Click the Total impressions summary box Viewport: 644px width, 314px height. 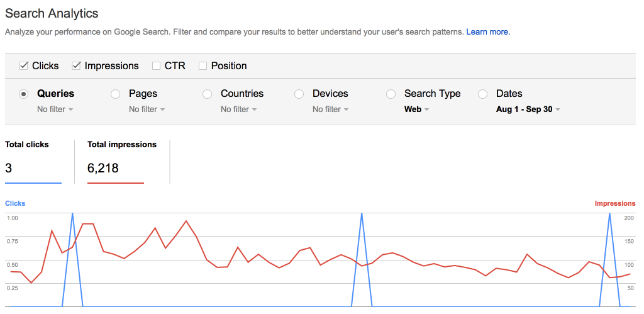[x=122, y=162]
